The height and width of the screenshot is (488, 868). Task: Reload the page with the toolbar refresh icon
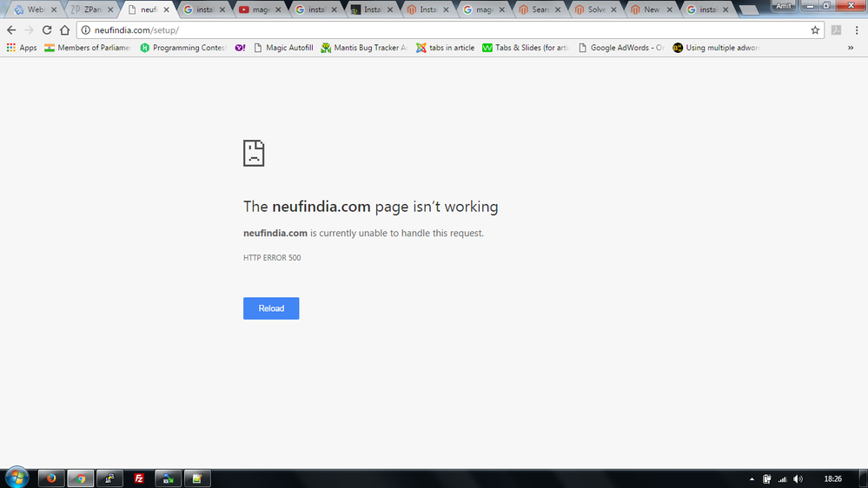tap(47, 30)
